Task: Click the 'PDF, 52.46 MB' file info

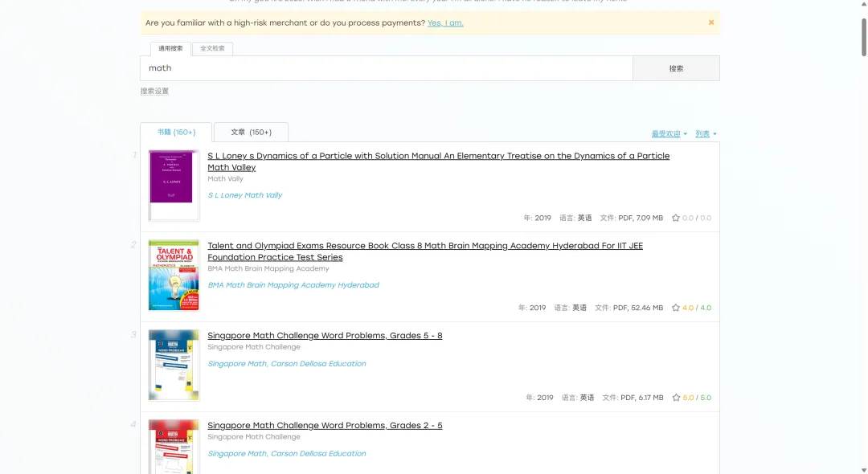Action: coord(637,308)
